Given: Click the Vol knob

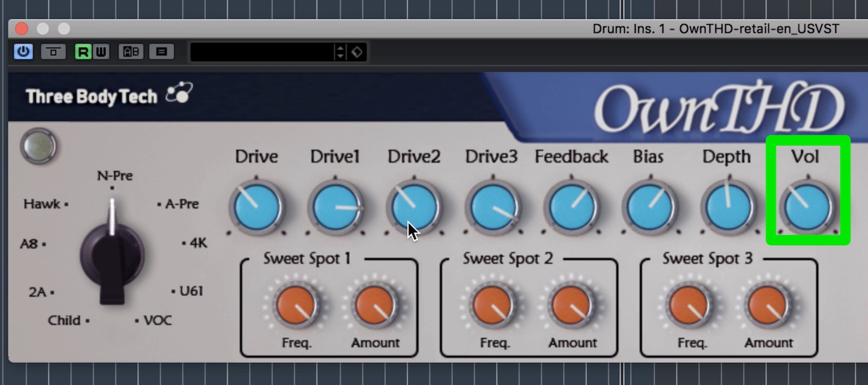Looking at the screenshot, I should pos(807,207).
